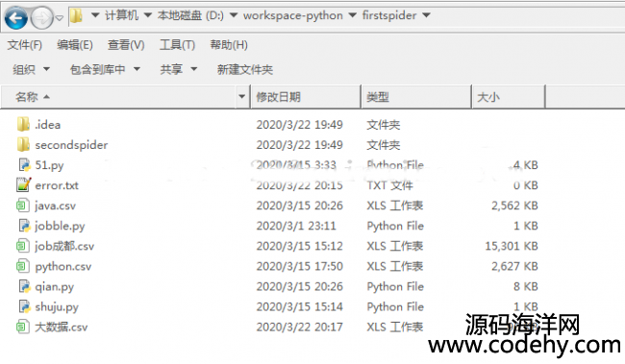The image size is (625, 364).
Task: Sort by the 大小 column header
Action: click(x=509, y=97)
